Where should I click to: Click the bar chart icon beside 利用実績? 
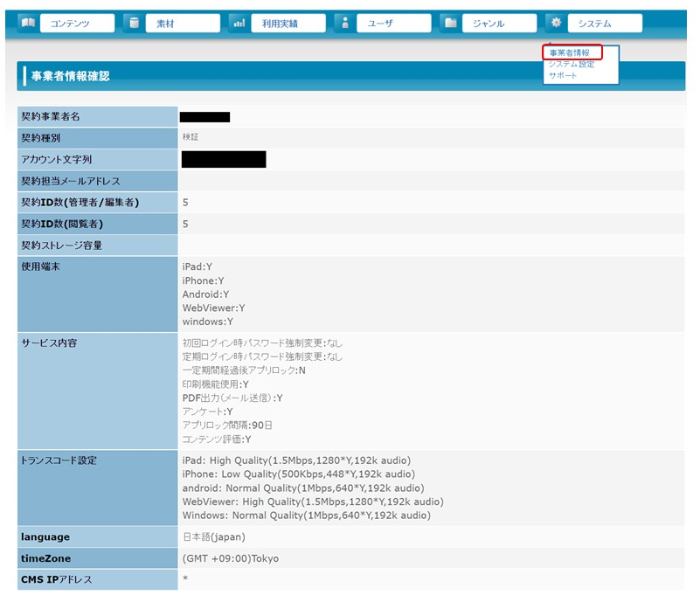(239, 23)
